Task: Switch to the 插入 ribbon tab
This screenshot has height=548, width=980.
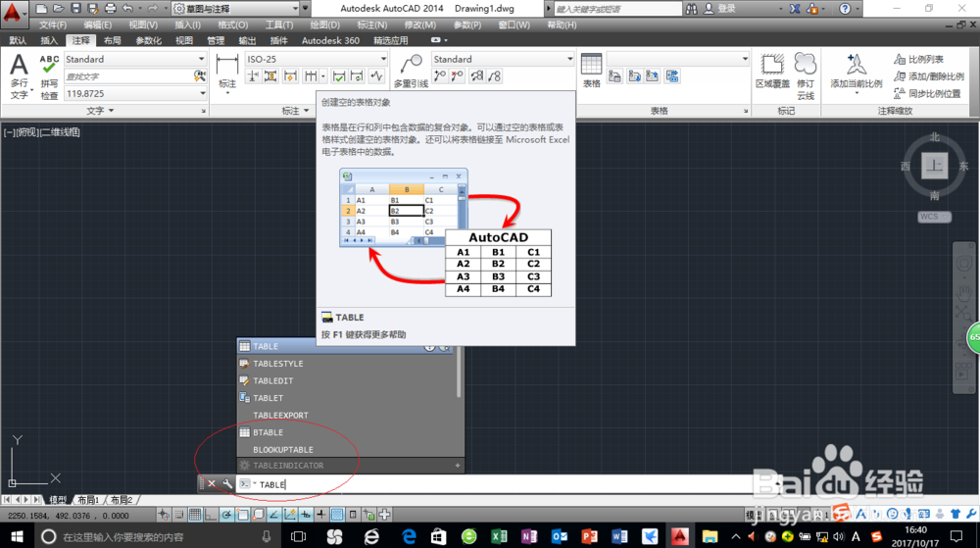Action: point(49,40)
